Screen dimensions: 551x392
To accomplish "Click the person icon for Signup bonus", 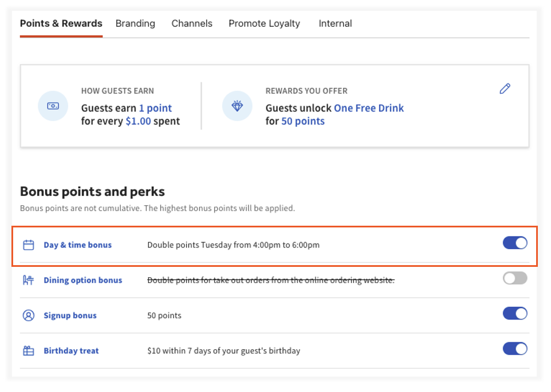I will [29, 315].
